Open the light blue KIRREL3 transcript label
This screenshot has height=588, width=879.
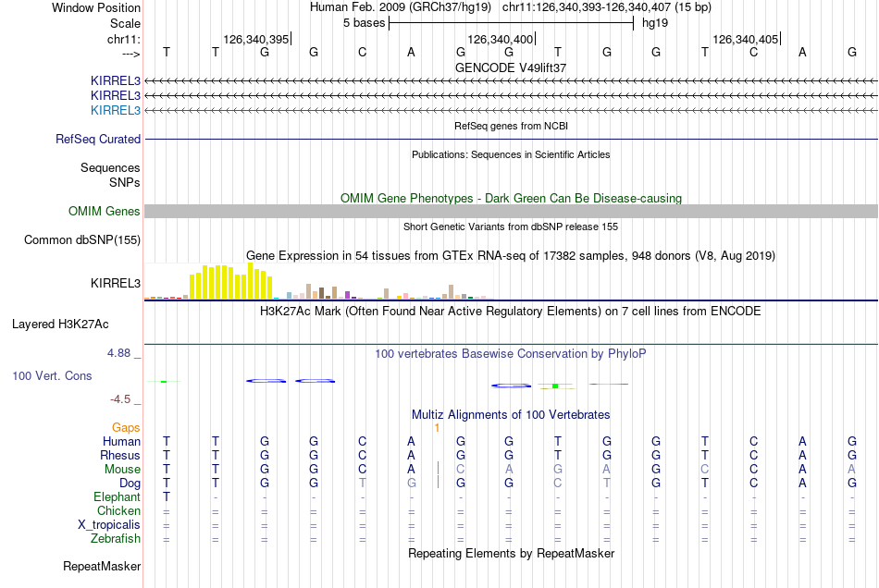coord(116,110)
